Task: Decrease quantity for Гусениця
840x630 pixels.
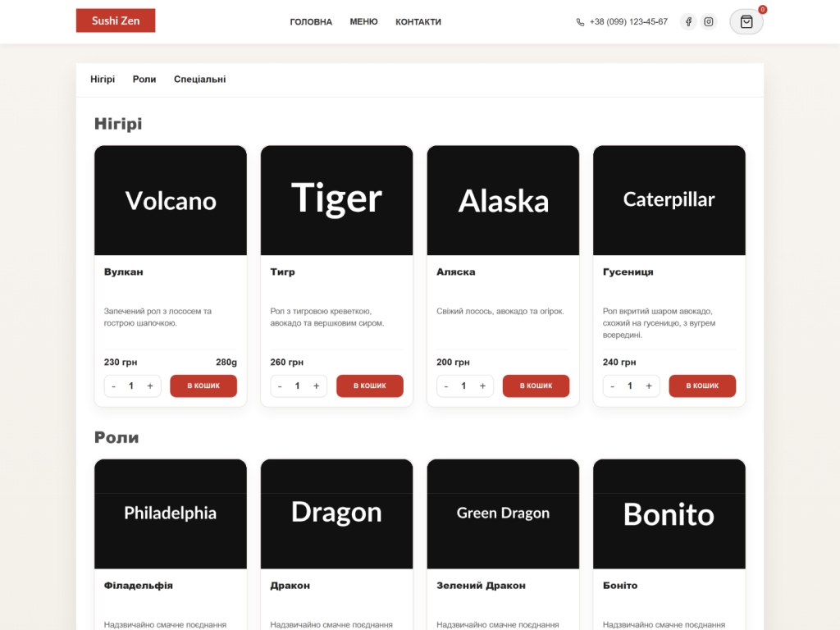Action: click(x=612, y=386)
